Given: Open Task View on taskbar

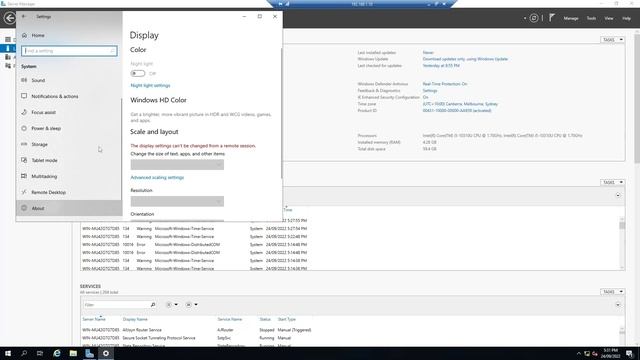Looking at the screenshot, I should [40, 353].
